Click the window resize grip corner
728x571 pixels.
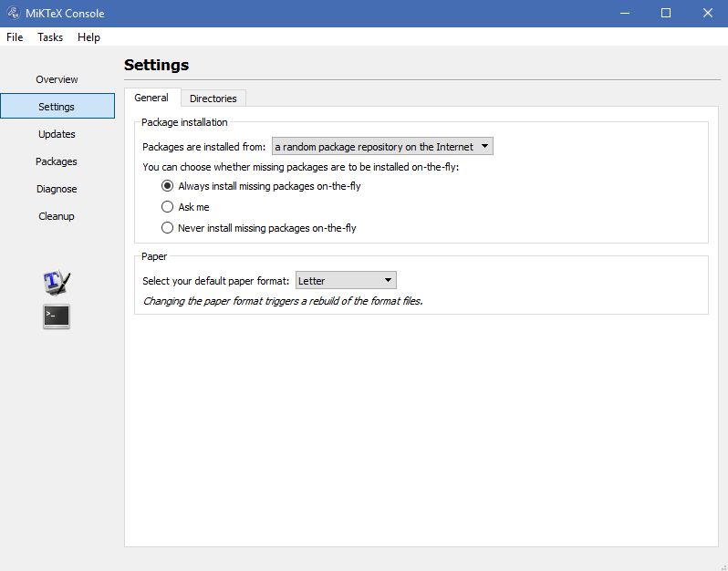(723, 566)
